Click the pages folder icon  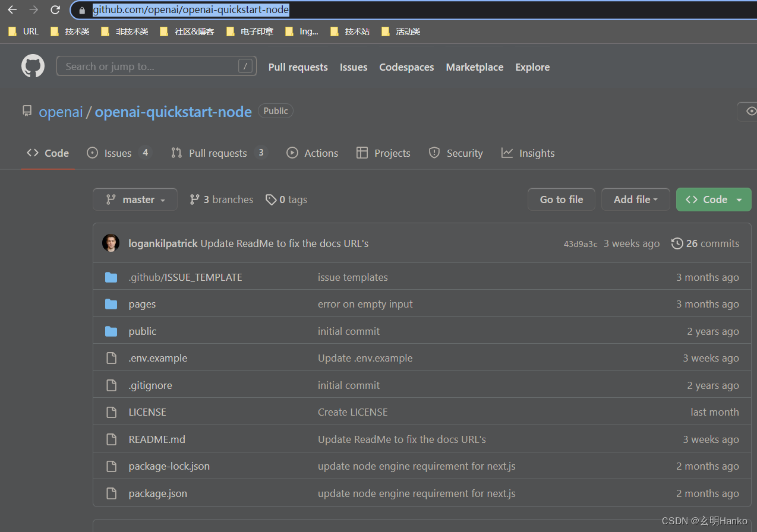point(111,304)
